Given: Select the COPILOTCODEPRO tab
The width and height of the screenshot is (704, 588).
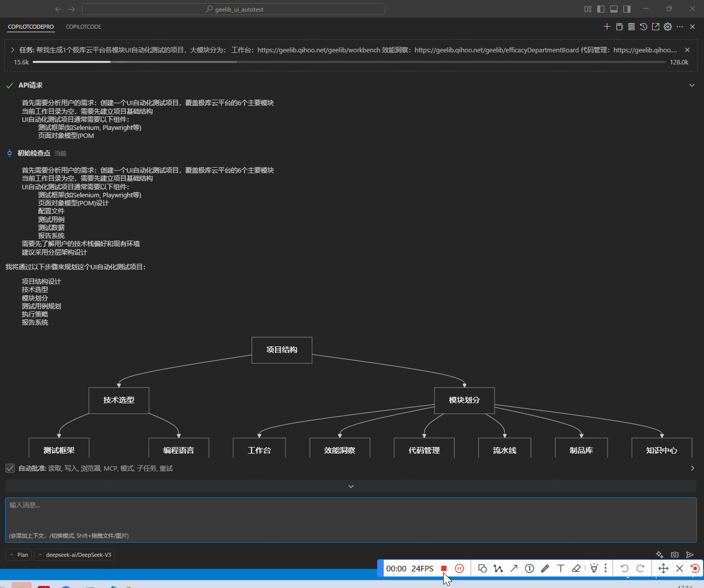Looking at the screenshot, I should 31,27.
